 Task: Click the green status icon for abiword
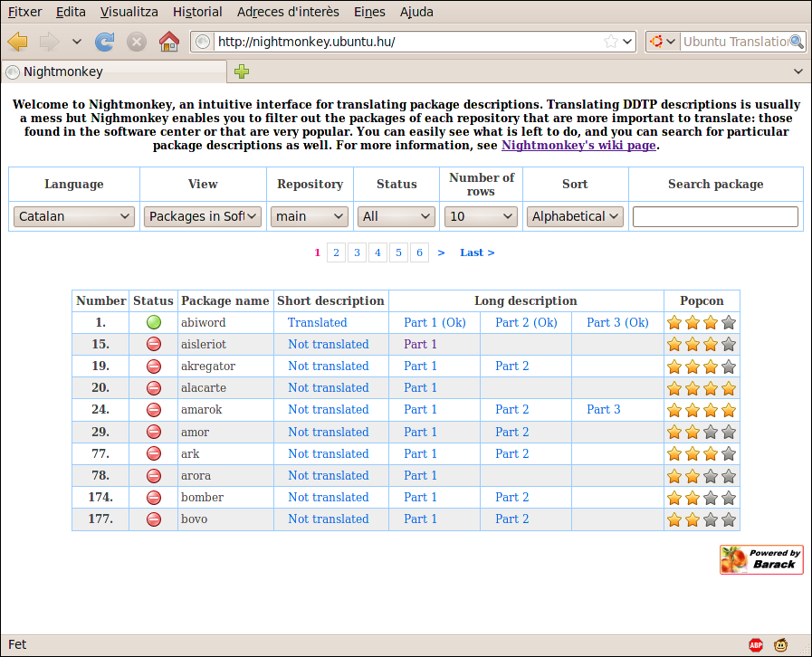coord(154,322)
